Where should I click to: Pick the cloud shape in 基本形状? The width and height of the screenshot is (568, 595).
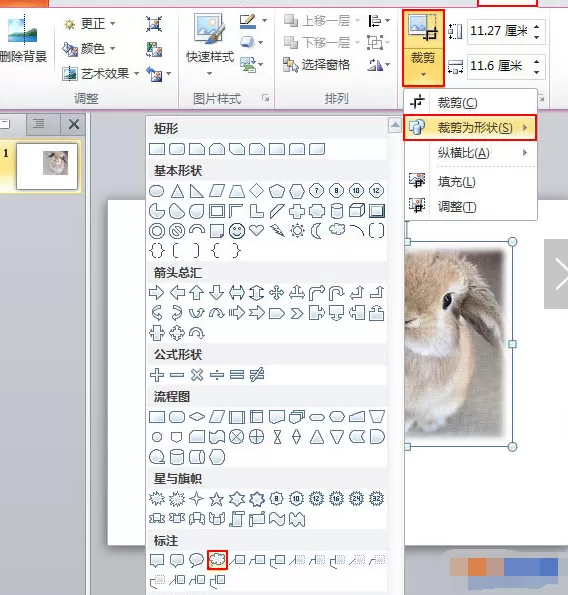pos(337,230)
